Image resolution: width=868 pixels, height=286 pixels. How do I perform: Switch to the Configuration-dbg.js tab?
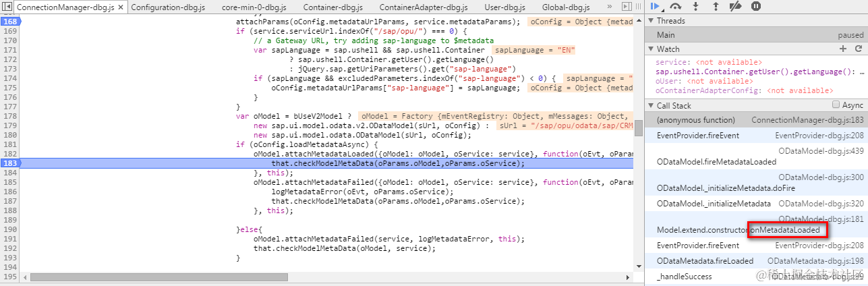pyautogui.click(x=167, y=7)
